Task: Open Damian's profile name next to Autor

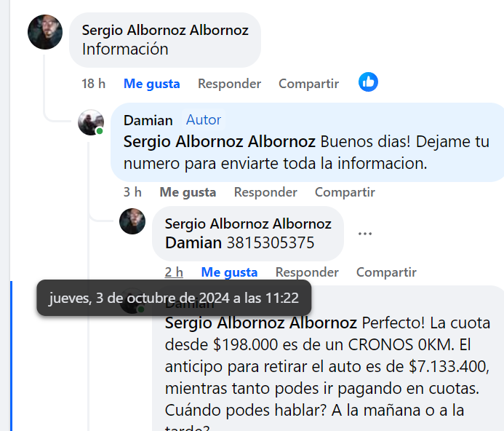Action: [x=148, y=120]
